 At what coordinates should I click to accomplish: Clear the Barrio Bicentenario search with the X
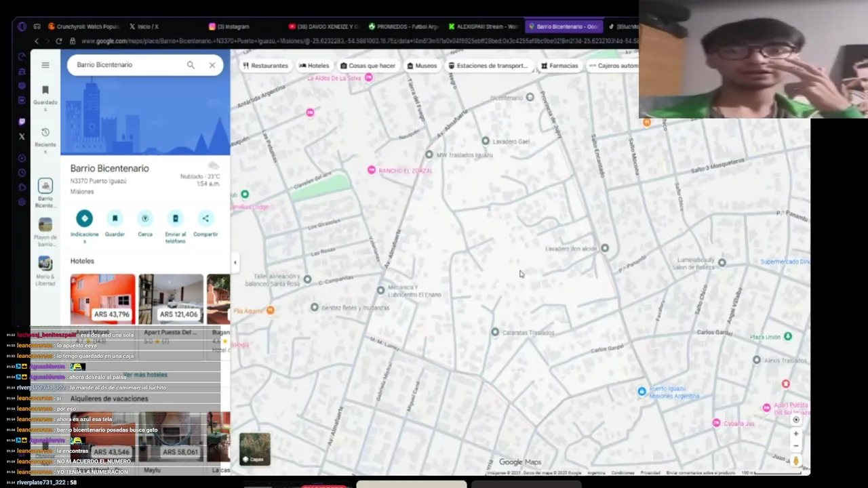[x=212, y=65]
